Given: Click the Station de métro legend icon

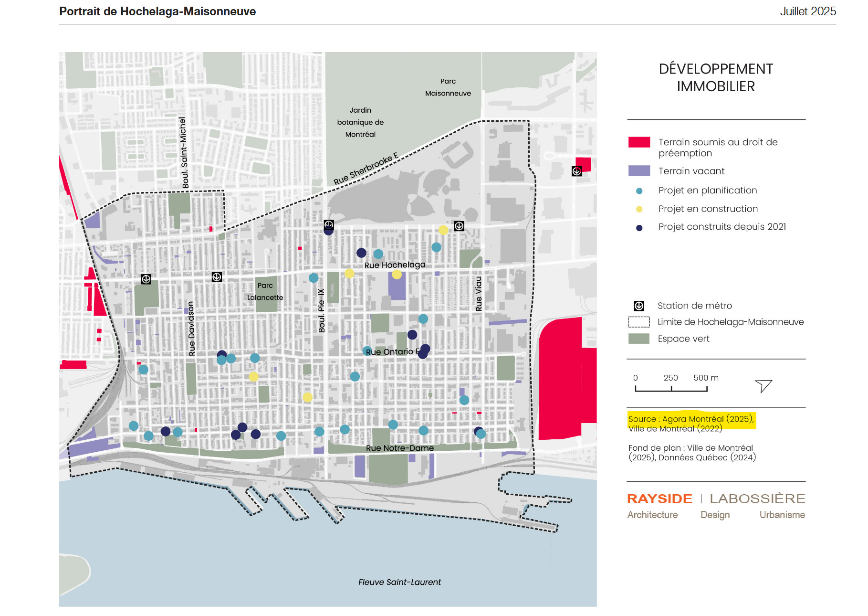Looking at the screenshot, I should pyautogui.click(x=638, y=306).
